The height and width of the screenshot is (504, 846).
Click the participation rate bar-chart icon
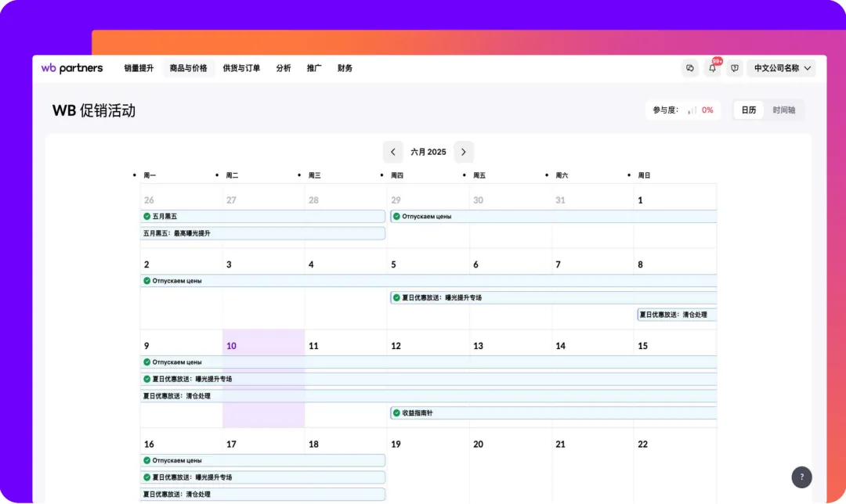(x=692, y=110)
